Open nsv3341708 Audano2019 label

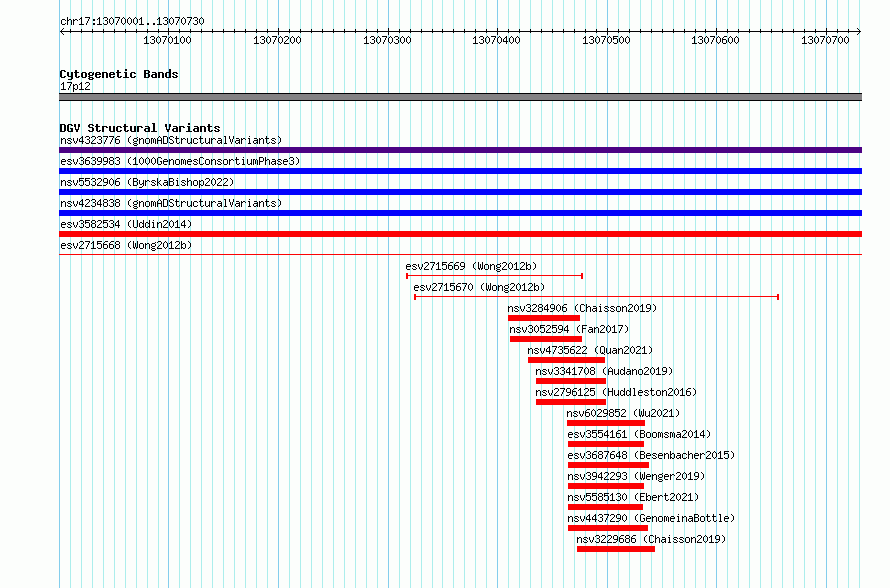pos(604,371)
